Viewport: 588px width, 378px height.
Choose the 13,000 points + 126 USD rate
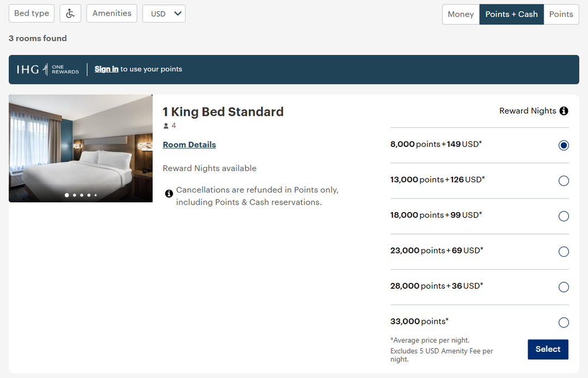click(x=563, y=181)
